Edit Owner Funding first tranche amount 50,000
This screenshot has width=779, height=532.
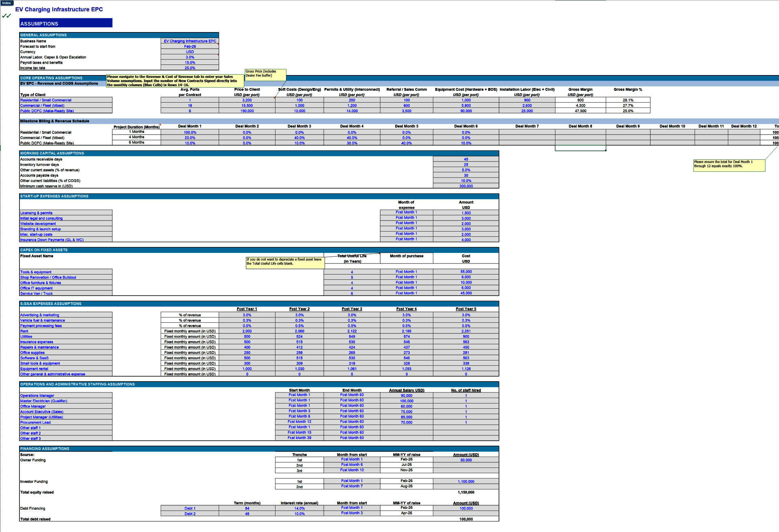(466, 460)
